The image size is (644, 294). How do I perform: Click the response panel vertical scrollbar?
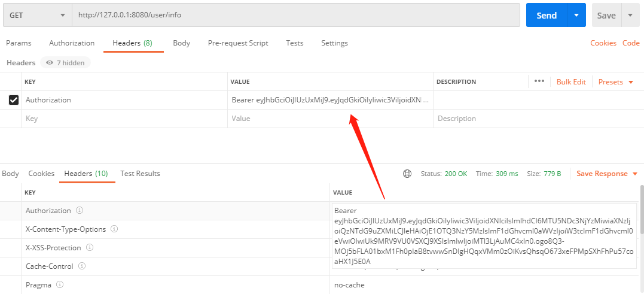(x=642, y=210)
